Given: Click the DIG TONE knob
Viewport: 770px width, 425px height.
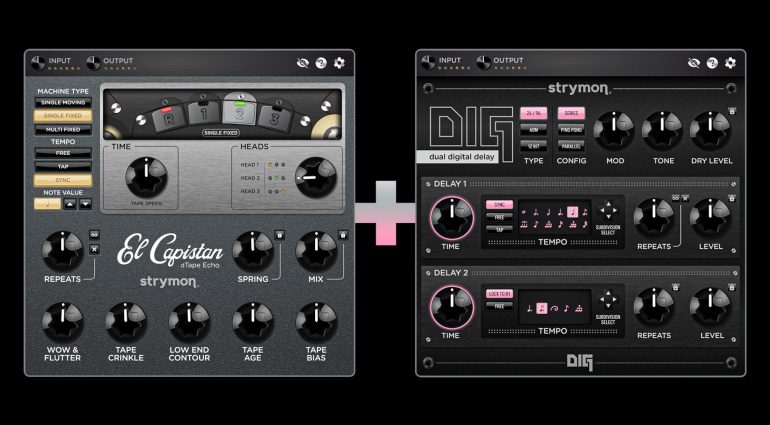Looking at the screenshot, I should [662, 131].
